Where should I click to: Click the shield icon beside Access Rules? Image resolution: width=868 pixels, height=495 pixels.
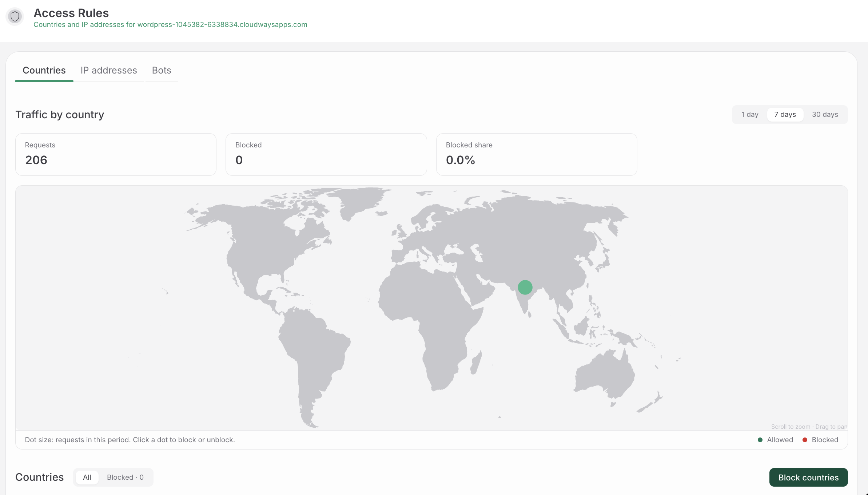(x=15, y=16)
